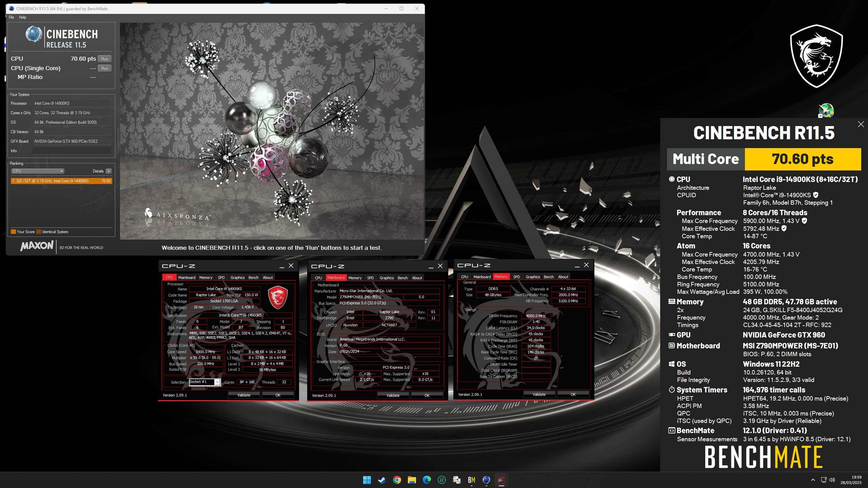This screenshot has width=868, height=488.
Task: Click the large MSI dragon shield desktop logo
Action: (816, 56)
